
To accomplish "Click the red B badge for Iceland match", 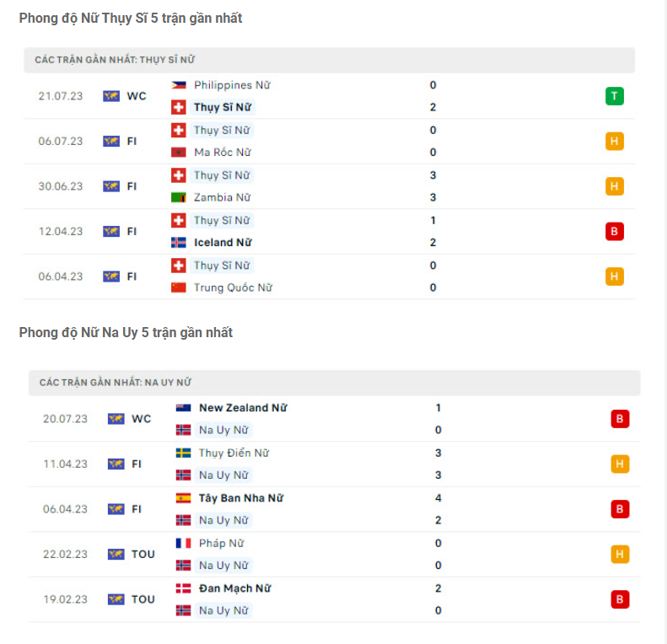I will (x=614, y=231).
